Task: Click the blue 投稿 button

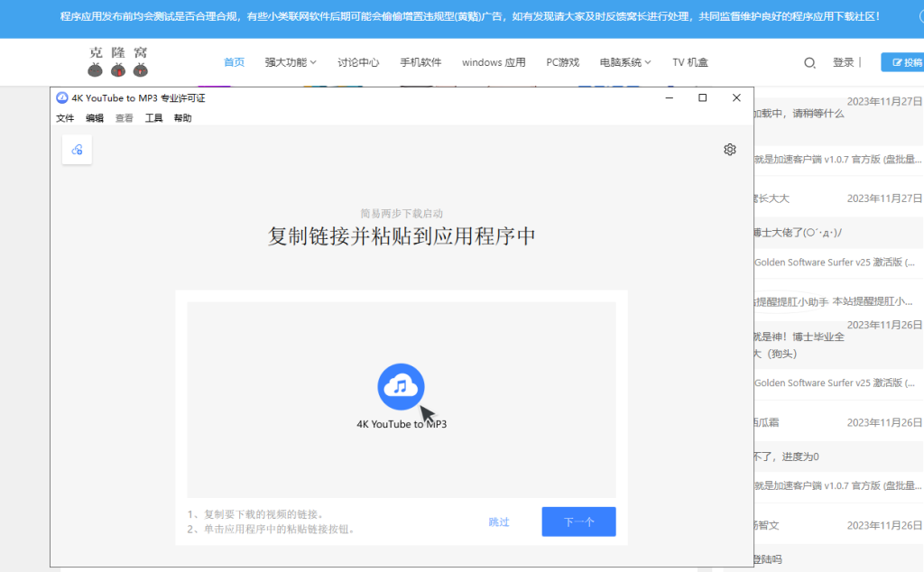Action: [x=902, y=62]
